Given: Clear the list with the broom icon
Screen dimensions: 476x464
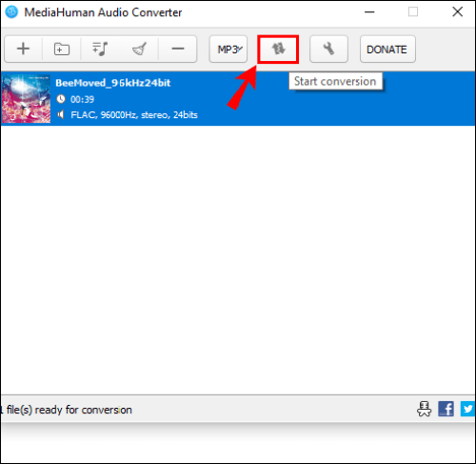Looking at the screenshot, I should (x=139, y=50).
